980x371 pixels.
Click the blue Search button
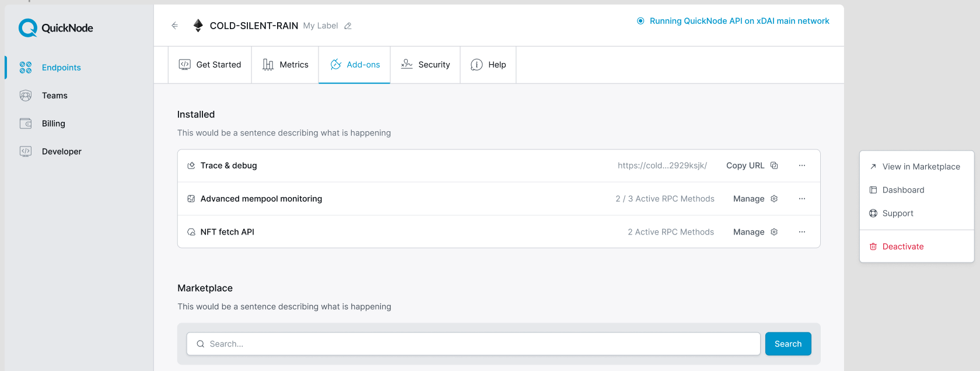788,344
